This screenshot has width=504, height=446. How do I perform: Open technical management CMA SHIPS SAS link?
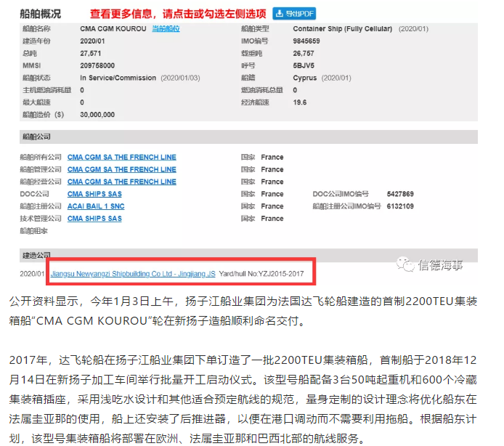94,219
